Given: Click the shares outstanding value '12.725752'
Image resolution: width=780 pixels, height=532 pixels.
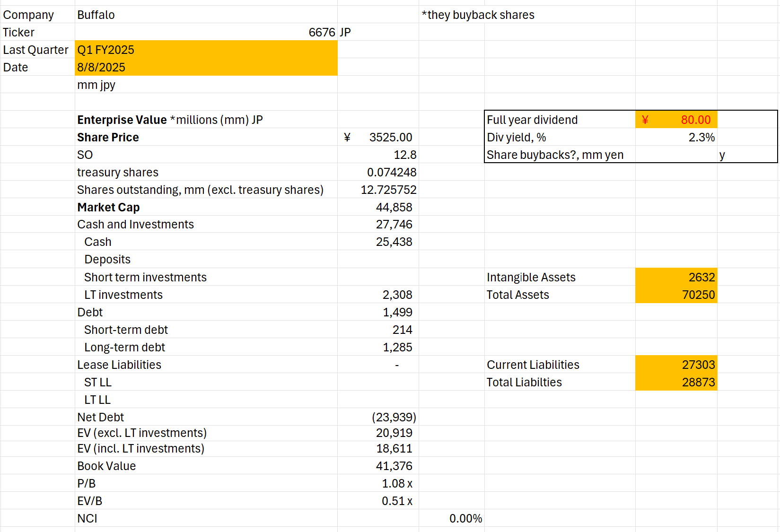Looking at the screenshot, I should [x=378, y=190].
